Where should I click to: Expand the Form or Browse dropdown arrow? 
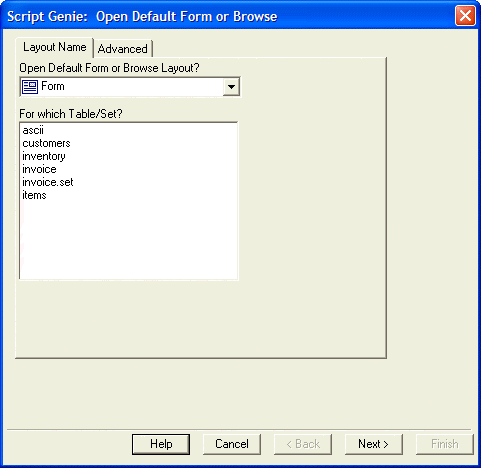[231, 87]
